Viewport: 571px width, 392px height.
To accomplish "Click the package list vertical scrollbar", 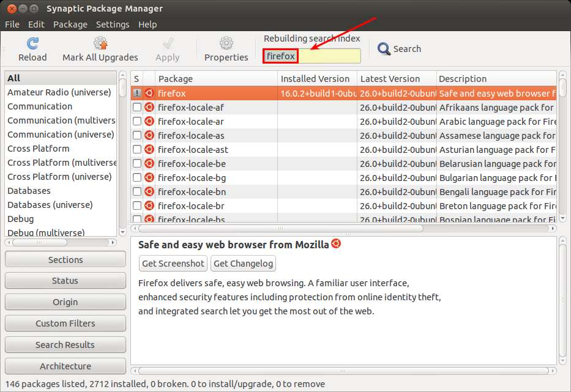I will 562,146.
